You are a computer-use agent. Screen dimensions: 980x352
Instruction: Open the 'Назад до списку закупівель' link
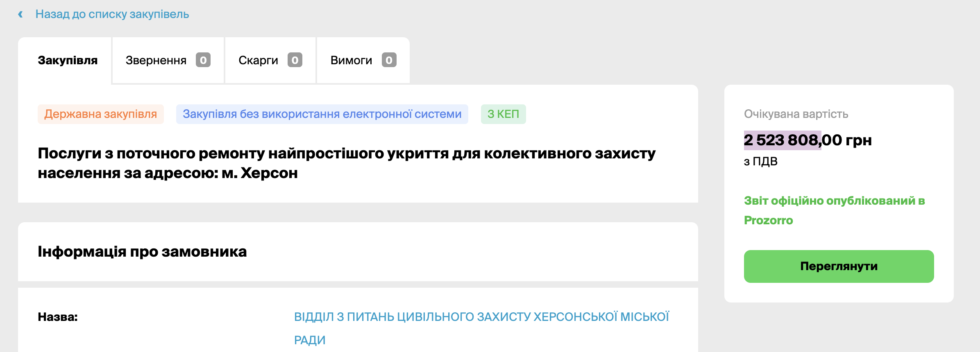pyautogui.click(x=112, y=14)
